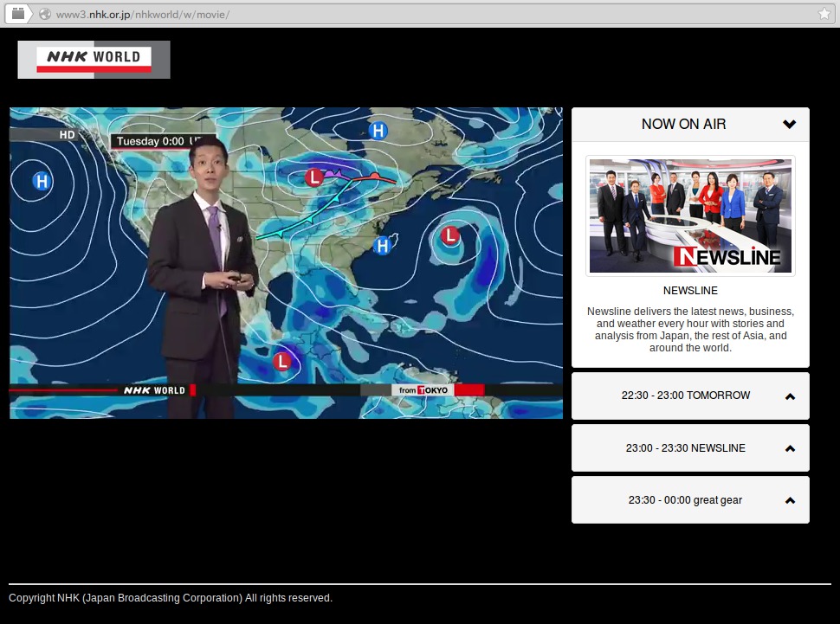This screenshot has height=624, width=840.
Task: Click the Newsline program description text
Action: pos(690,330)
